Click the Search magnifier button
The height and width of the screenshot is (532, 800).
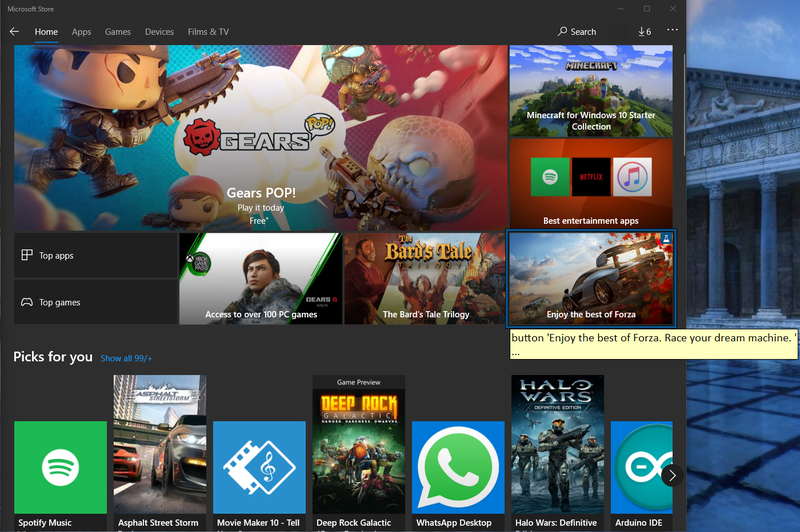click(577, 32)
